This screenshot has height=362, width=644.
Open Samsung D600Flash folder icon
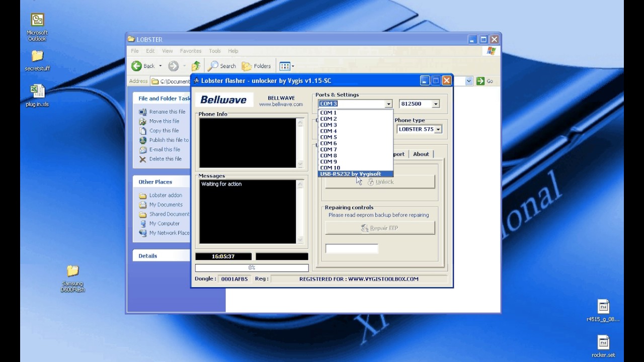(72, 279)
